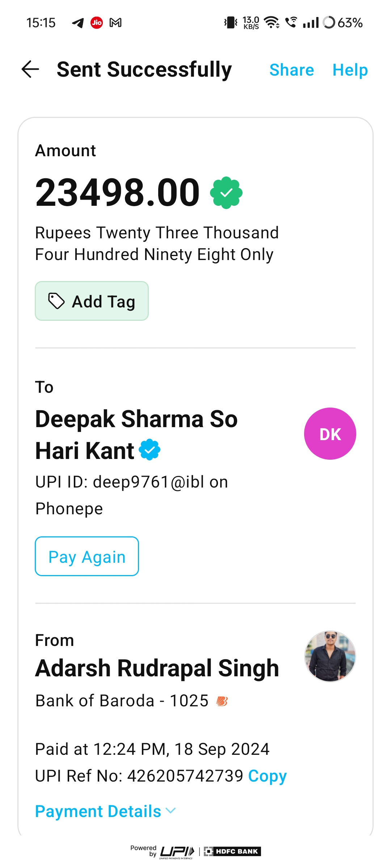Tap the HDFC Bank logo in footer
The width and height of the screenshot is (391, 868).
click(232, 851)
